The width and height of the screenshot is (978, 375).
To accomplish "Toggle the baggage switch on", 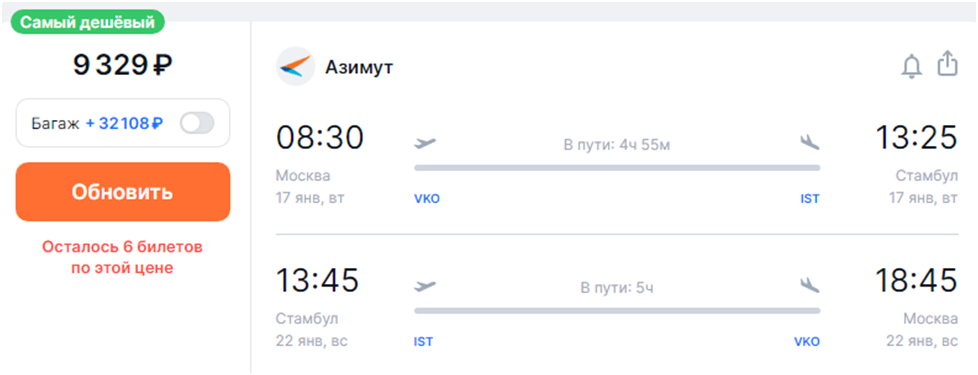I will click(x=196, y=124).
